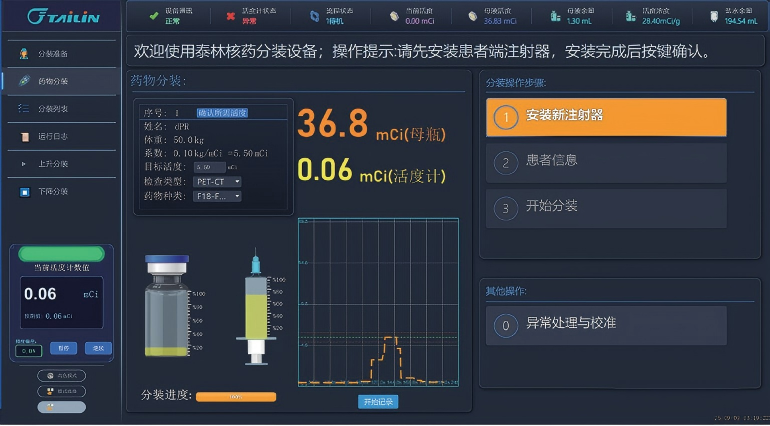Click the orange 分装进度 progress bar
Image resolution: width=770 pixels, height=426 pixels.
click(236, 397)
